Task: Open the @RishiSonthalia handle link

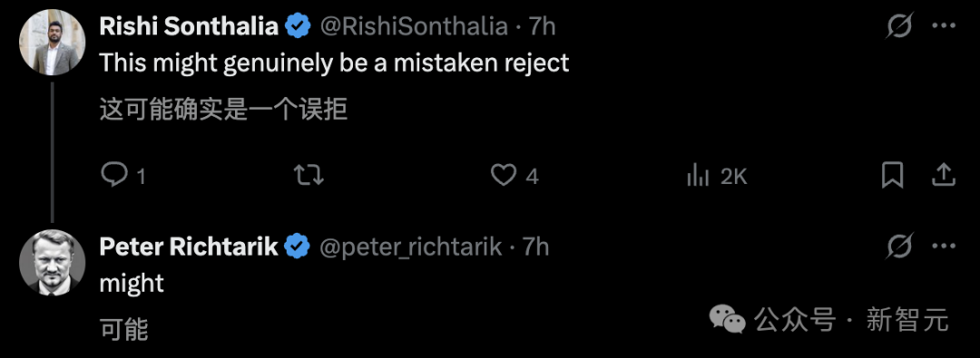Action: 414,26
